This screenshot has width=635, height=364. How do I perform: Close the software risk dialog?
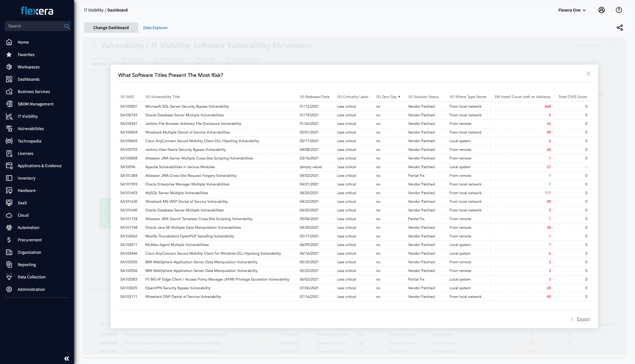588,74
